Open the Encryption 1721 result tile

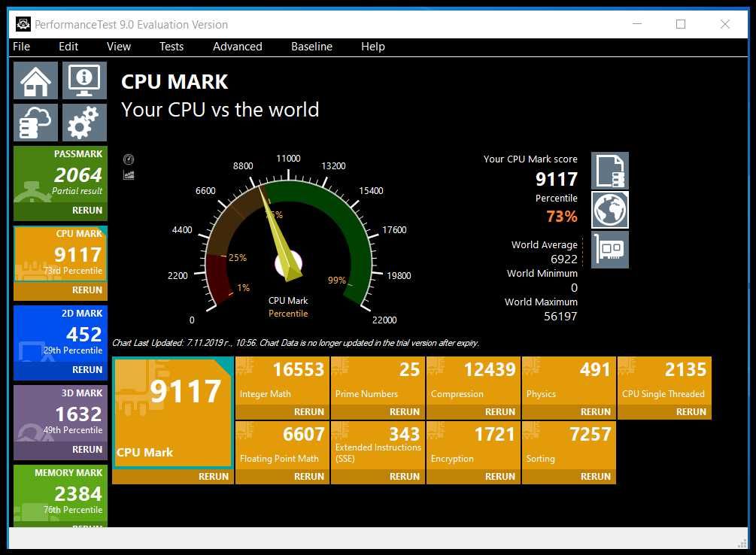(473, 445)
